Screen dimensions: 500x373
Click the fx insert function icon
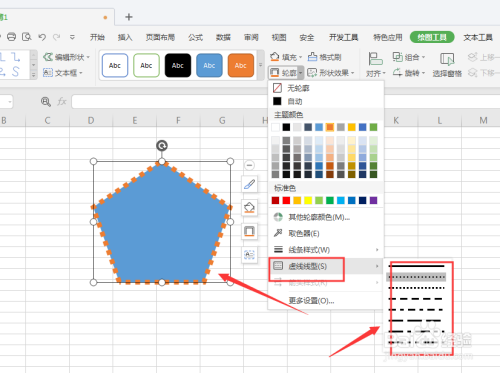click(62, 101)
